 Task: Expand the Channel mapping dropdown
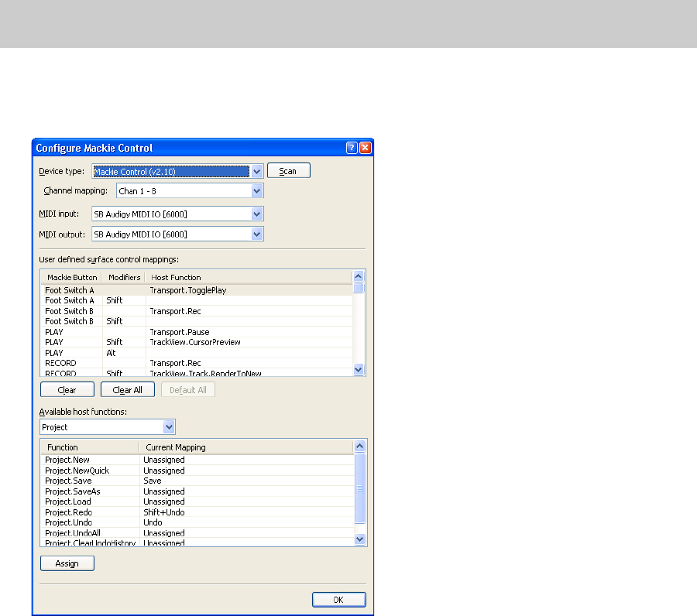tap(257, 191)
